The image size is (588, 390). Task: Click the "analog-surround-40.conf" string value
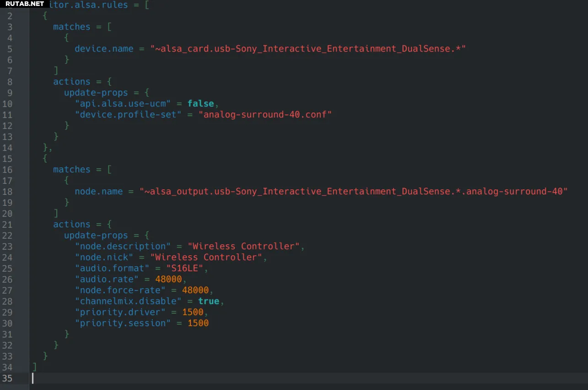tap(265, 115)
